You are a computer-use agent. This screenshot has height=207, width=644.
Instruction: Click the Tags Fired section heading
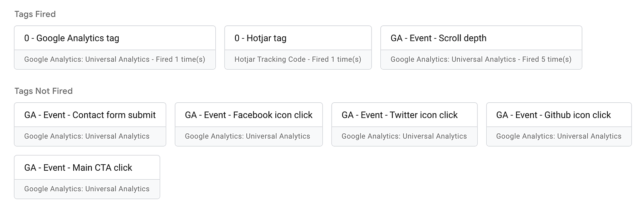point(35,14)
